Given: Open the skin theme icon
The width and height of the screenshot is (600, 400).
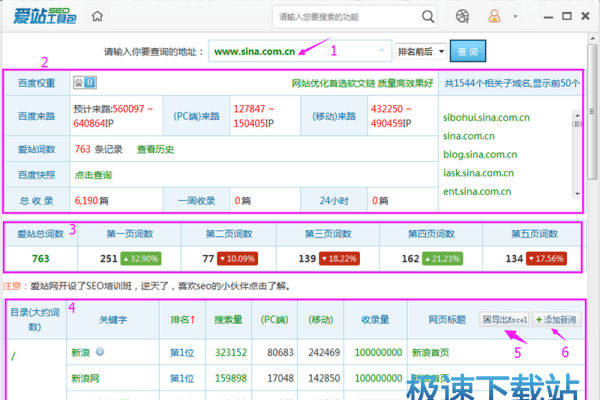Looking at the screenshot, I should point(462,16).
